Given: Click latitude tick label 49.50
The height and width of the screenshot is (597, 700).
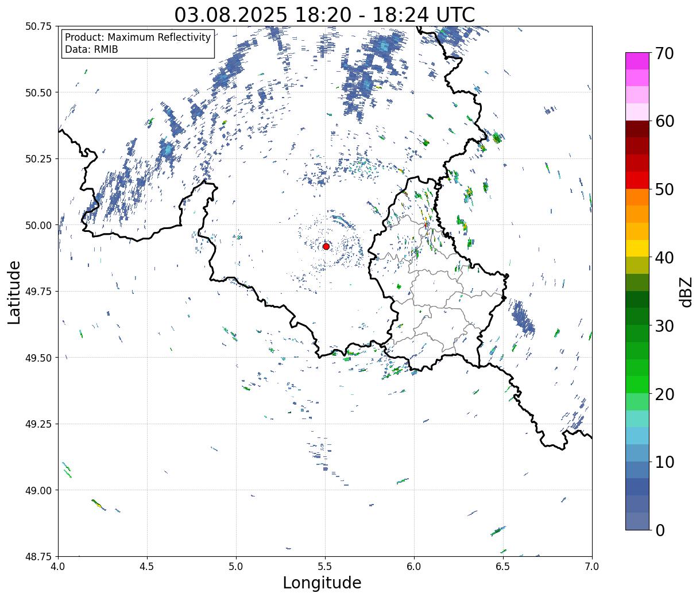Looking at the screenshot, I should pyautogui.click(x=38, y=358).
